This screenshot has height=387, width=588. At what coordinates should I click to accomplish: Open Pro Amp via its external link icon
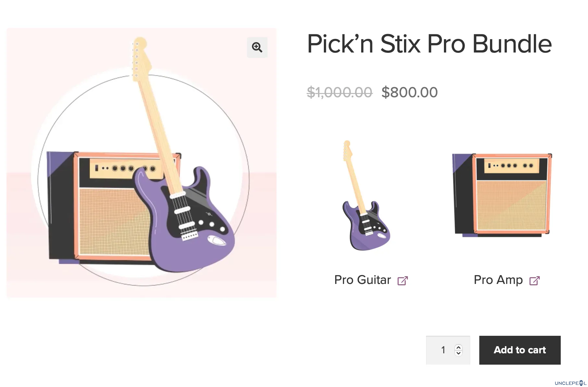coord(535,280)
